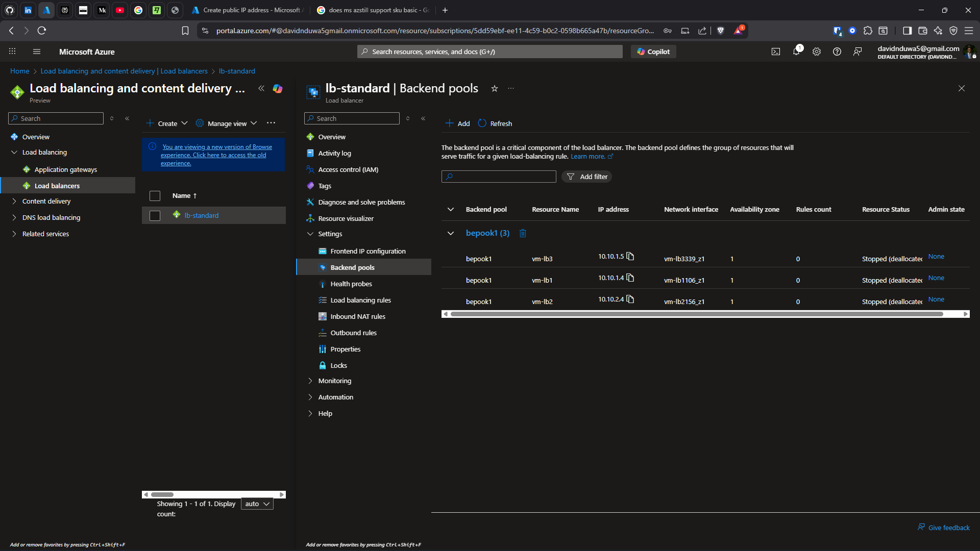Collapse all groups via header chevron
The width and height of the screenshot is (980, 551).
(x=451, y=209)
